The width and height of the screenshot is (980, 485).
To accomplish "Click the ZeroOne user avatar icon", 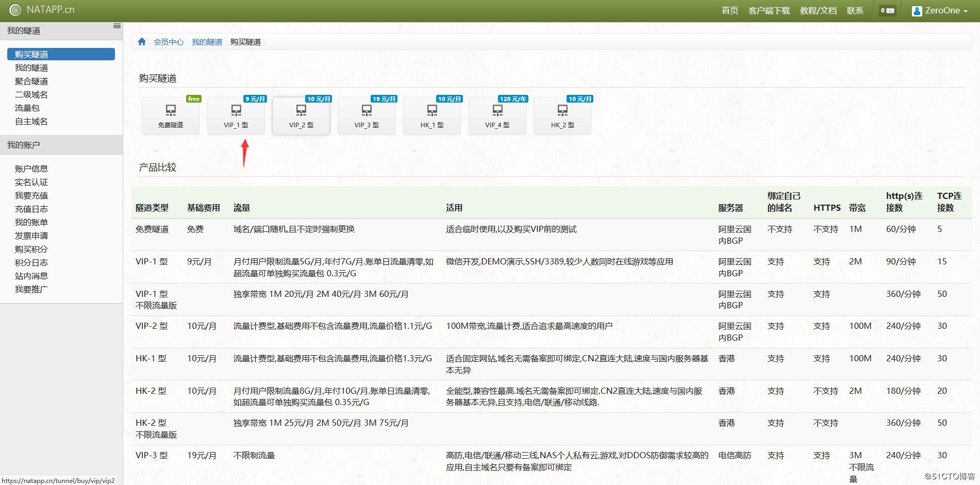I will [x=917, y=10].
